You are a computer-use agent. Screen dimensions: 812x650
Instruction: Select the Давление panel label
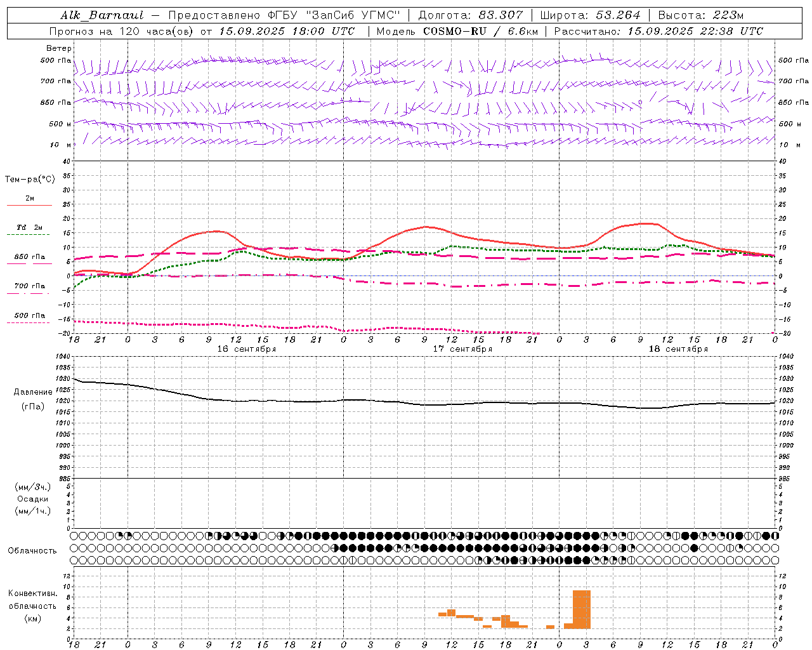click(x=33, y=392)
